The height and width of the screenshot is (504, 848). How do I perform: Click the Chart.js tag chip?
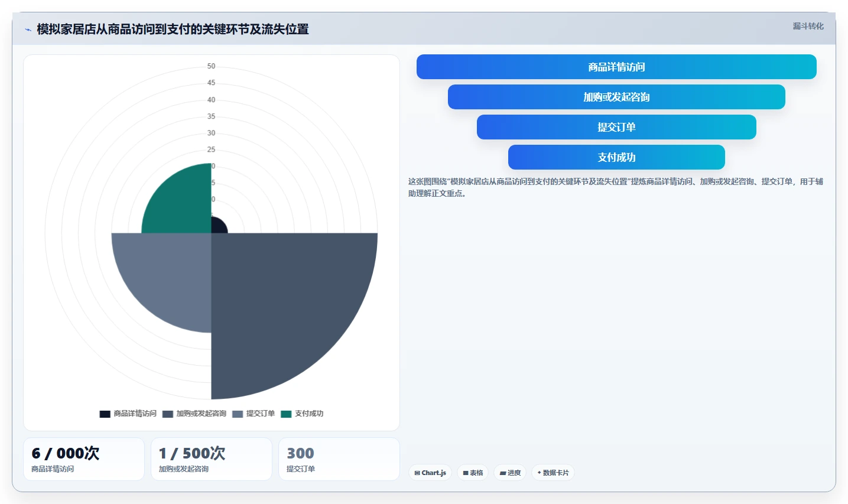[430, 473]
